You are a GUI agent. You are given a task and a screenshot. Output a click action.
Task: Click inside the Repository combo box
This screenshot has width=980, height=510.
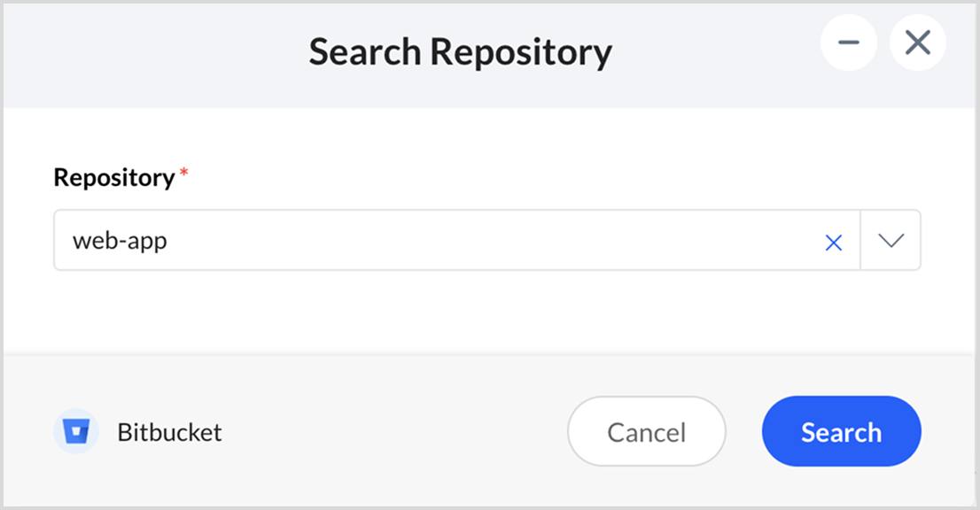click(443, 240)
